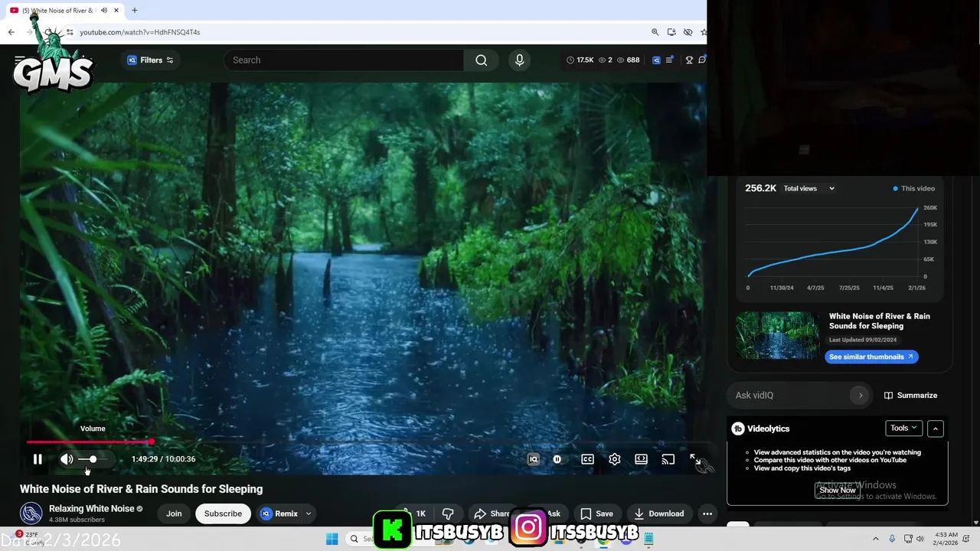
Task: Collapse the Videolytics panel
Action: pos(935,429)
